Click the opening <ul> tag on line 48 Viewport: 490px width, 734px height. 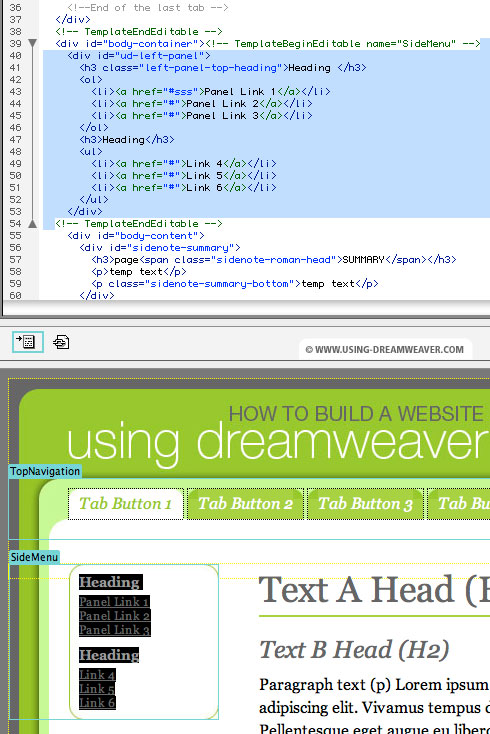pos(91,152)
